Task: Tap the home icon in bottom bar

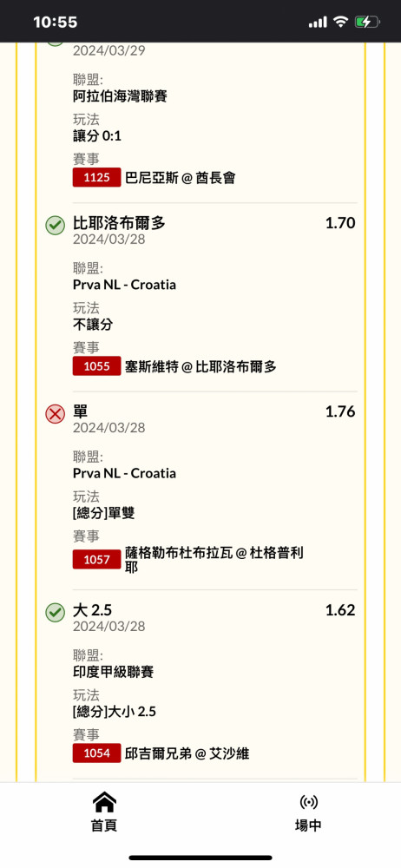Action: pyautogui.click(x=104, y=802)
